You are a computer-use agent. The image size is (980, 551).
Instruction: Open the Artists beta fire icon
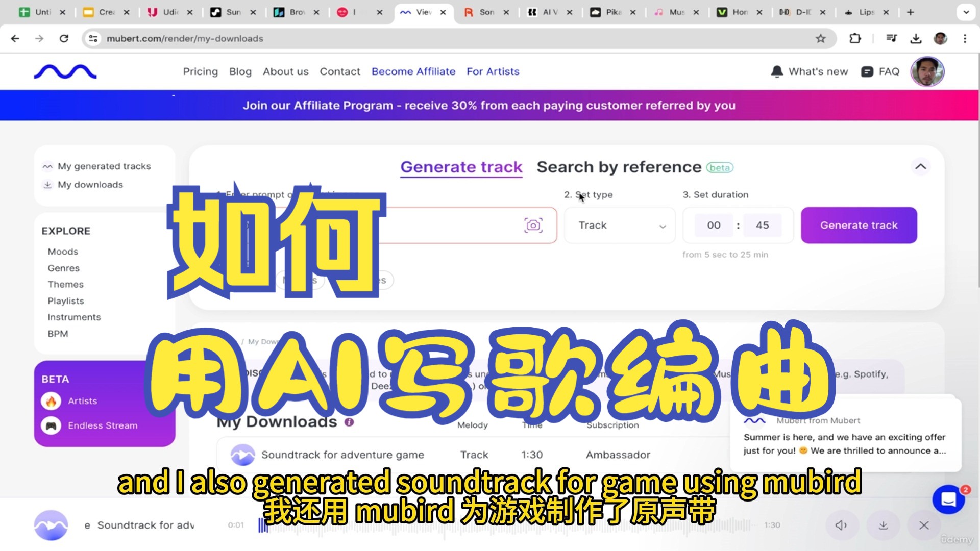(51, 401)
